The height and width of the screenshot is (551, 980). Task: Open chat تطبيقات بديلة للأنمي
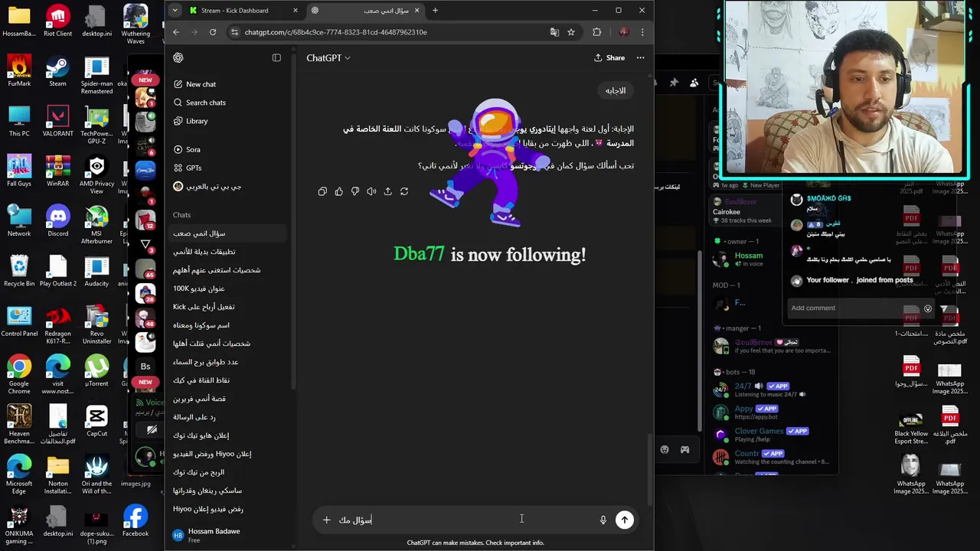tap(229, 252)
